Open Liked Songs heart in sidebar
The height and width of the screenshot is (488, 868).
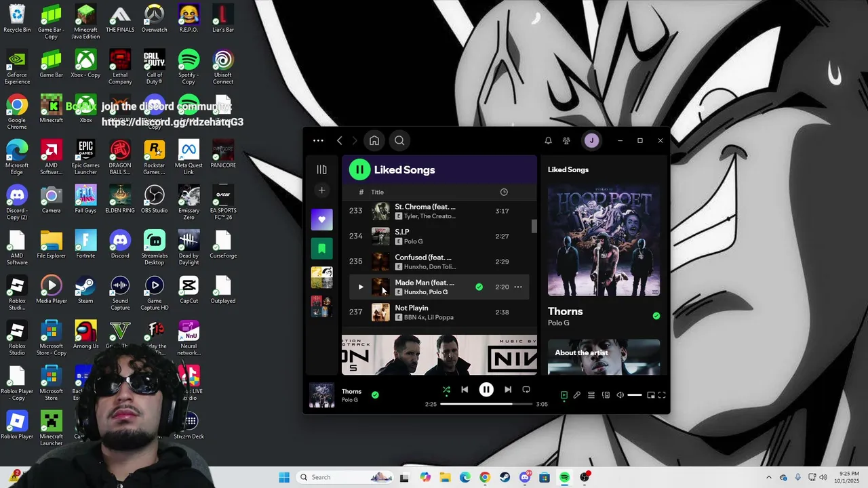(x=322, y=220)
